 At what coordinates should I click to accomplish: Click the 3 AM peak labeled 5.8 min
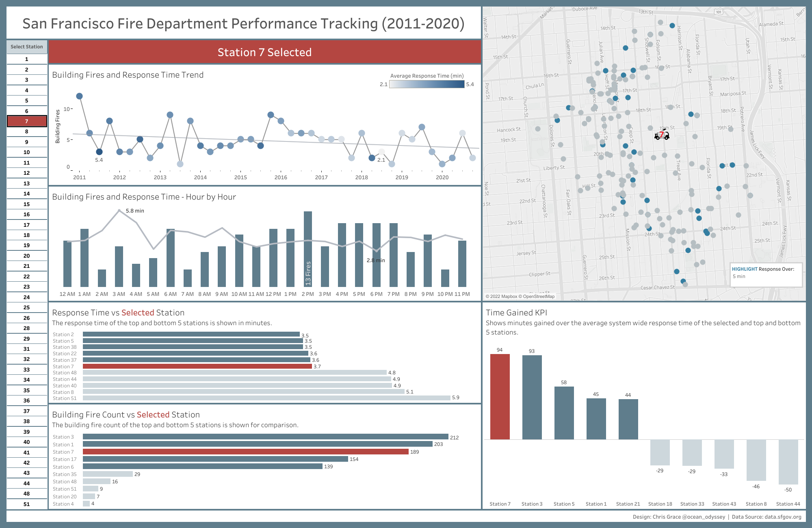(x=119, y=210)
